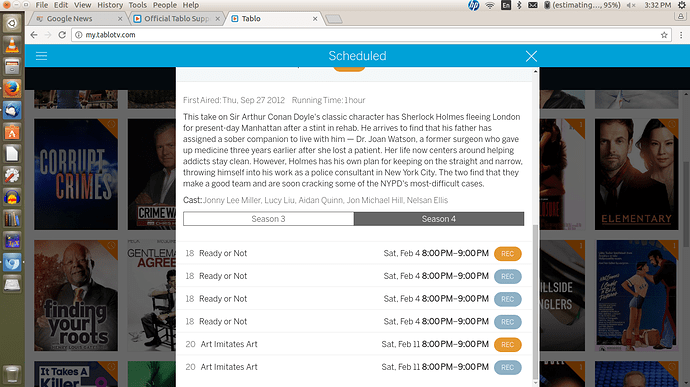This screenshot has width=690, height=387.
Task: Click the Running Time: 1 hour text
Action: coord(328,100)
